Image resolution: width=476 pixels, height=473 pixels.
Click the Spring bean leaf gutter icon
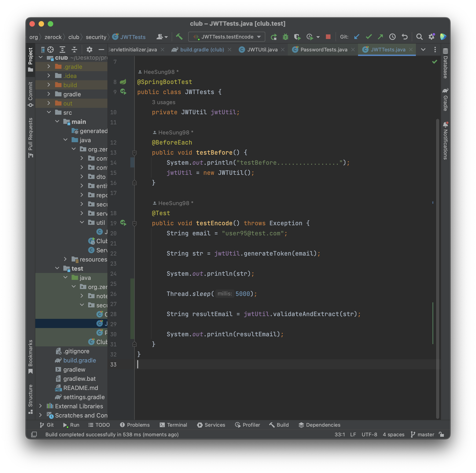click(123, 81)
